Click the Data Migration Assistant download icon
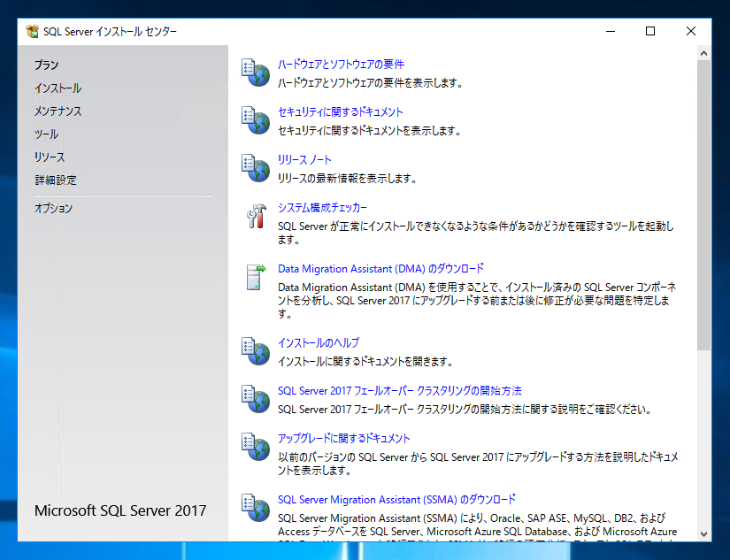Viewport: 730px width, 560px height. [256, 277]
